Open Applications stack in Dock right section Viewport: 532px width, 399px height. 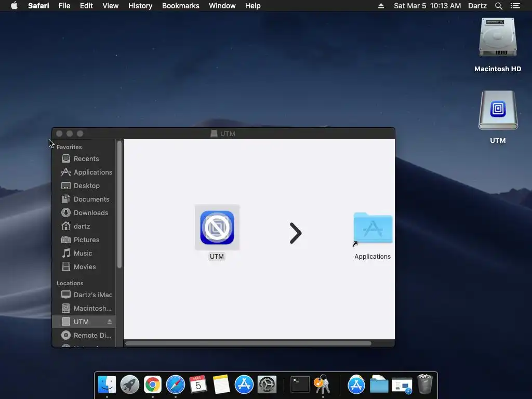356,384
